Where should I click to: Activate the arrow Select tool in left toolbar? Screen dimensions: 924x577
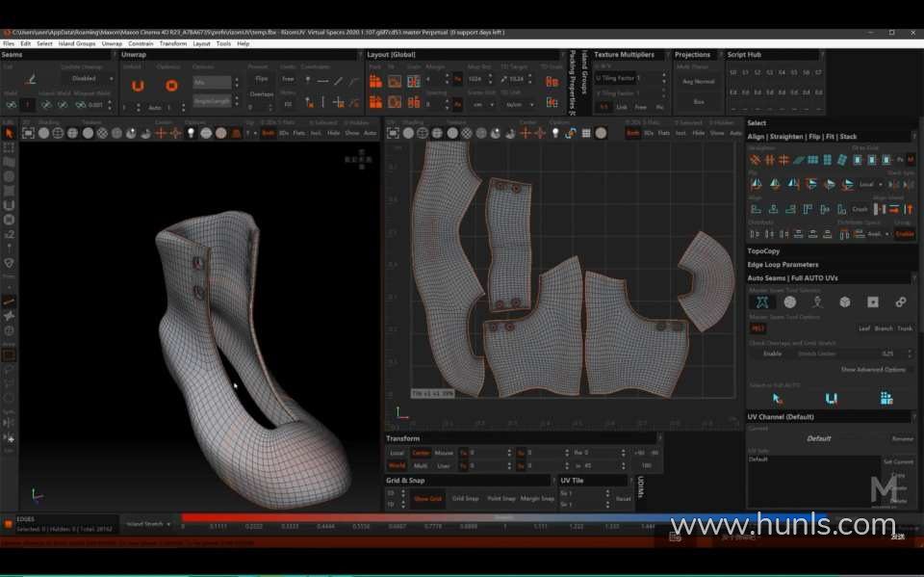pyautogui.click(x=10, y=133)
